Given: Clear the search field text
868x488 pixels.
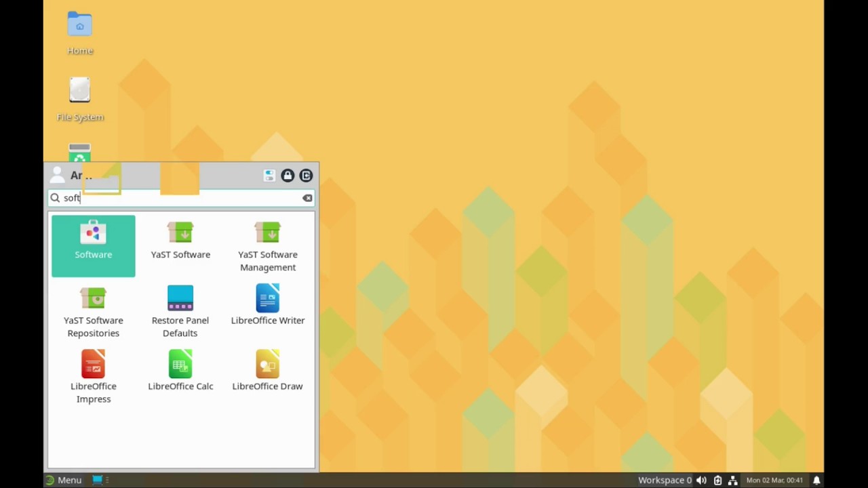Looking at the screenshot, I should point(307,198).
